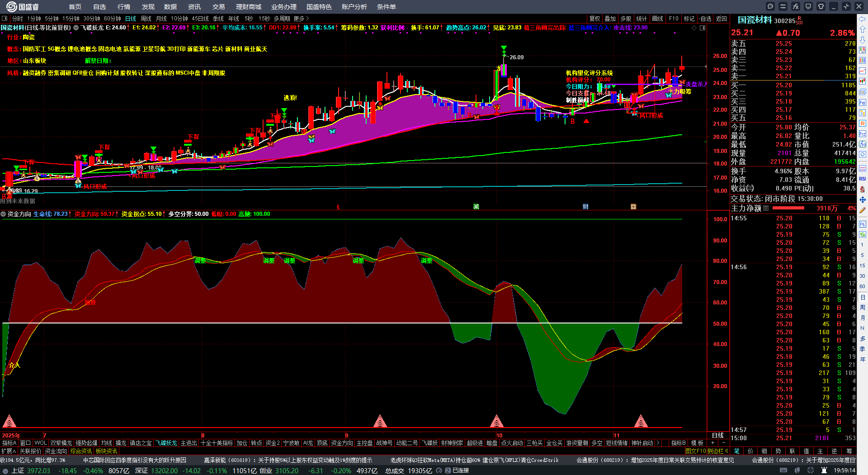Viewport: 868px width, 475px height.
Task: Click the 嘉泽新能 news ticker headline
Action: 288,460
